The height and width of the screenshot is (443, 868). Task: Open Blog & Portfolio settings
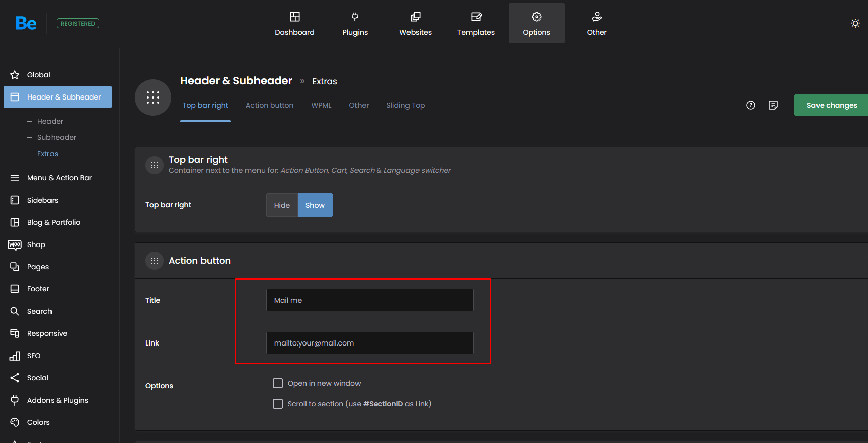click(58, 222)
